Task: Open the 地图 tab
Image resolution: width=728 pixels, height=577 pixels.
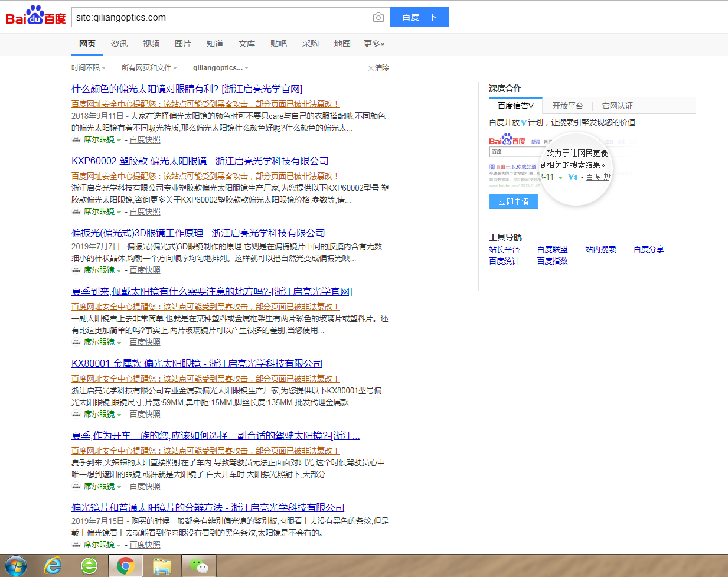Action: pyautogui.click(x=342, y=44)
